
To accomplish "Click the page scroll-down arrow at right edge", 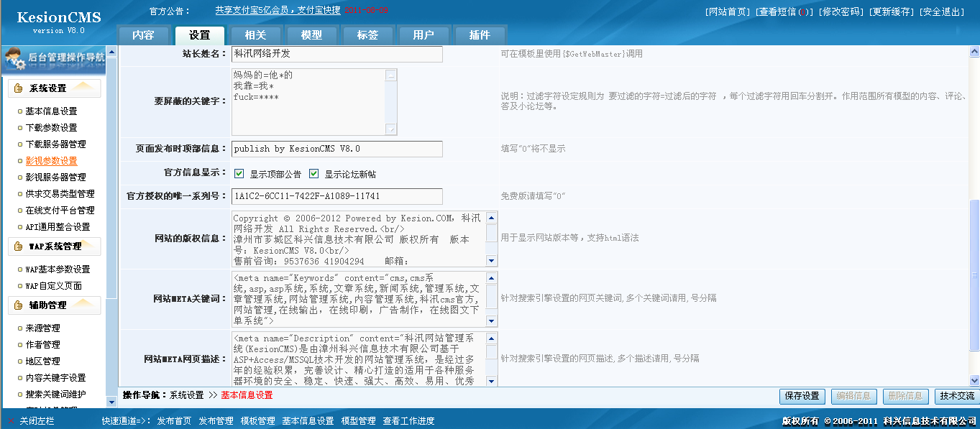I will 974,380.
